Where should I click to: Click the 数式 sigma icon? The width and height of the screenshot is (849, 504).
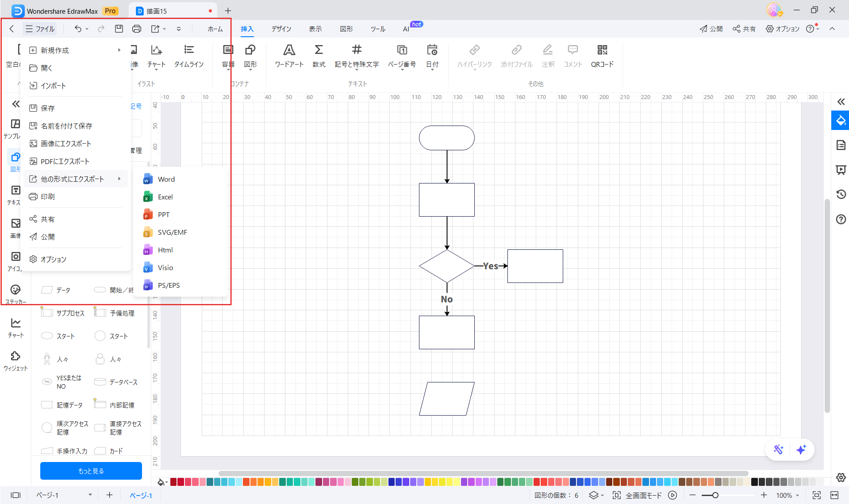point(319,50)
